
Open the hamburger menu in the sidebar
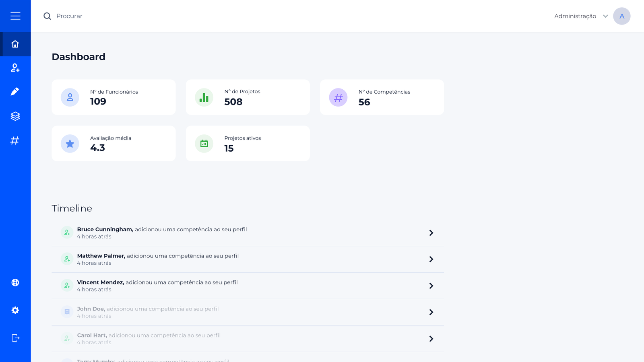coord(15,16)
